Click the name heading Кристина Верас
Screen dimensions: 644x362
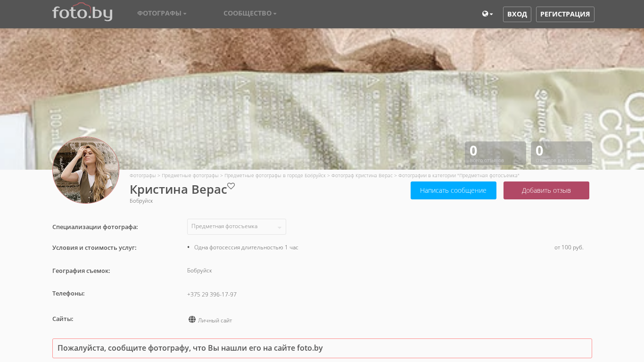178,189
